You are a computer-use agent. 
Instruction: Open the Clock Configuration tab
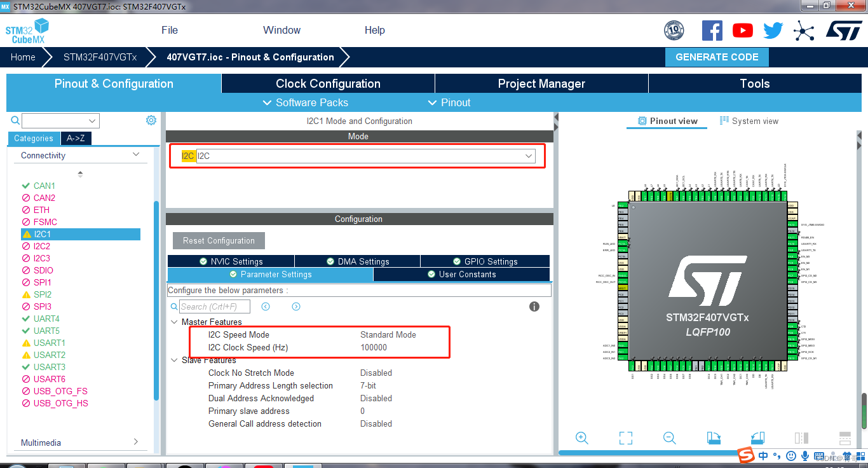327,83
